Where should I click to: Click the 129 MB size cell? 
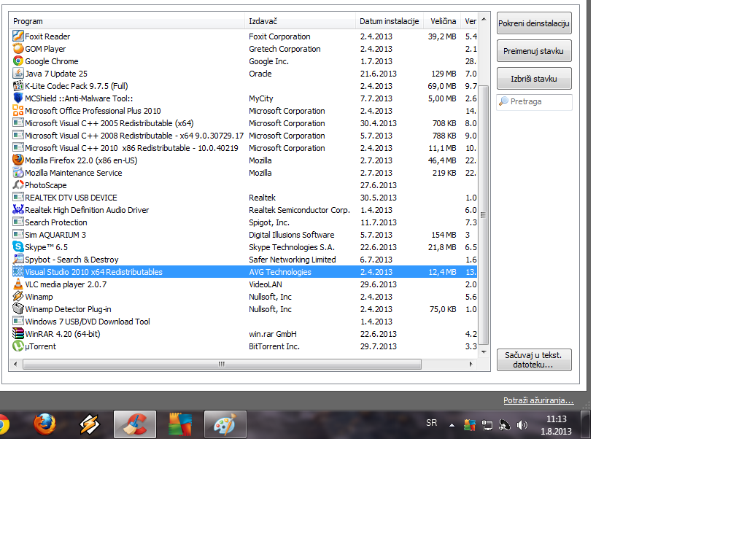pos(444,74)
